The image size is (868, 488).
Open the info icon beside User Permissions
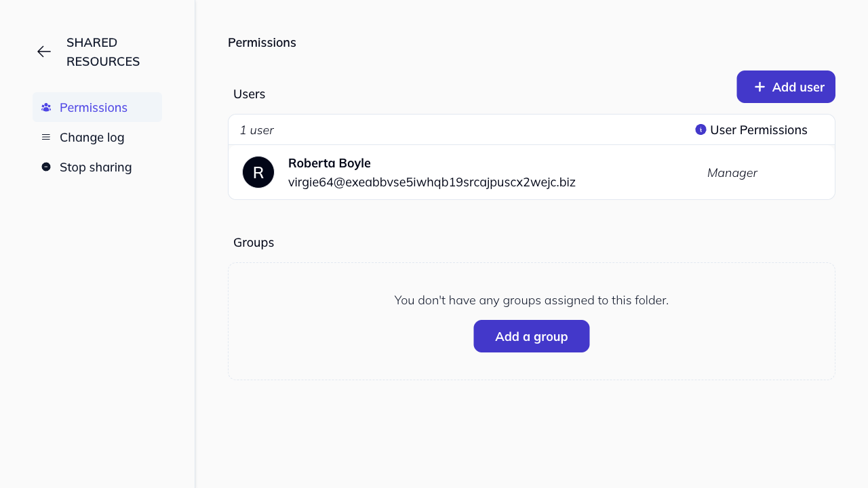pyautogui.click(x=700, y=129)
